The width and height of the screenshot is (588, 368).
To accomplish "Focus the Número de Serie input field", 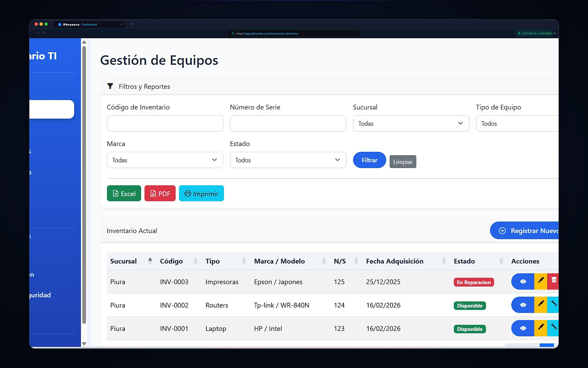I will point(288,123).
